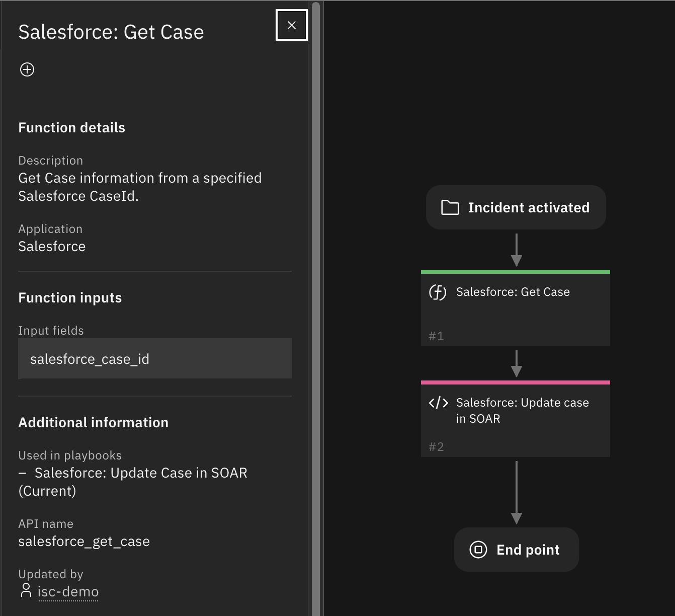The height and width of the screenshot is (616, 675).
Task: Click the Salesforce: Get Case panel title
Action: point(111,32)
